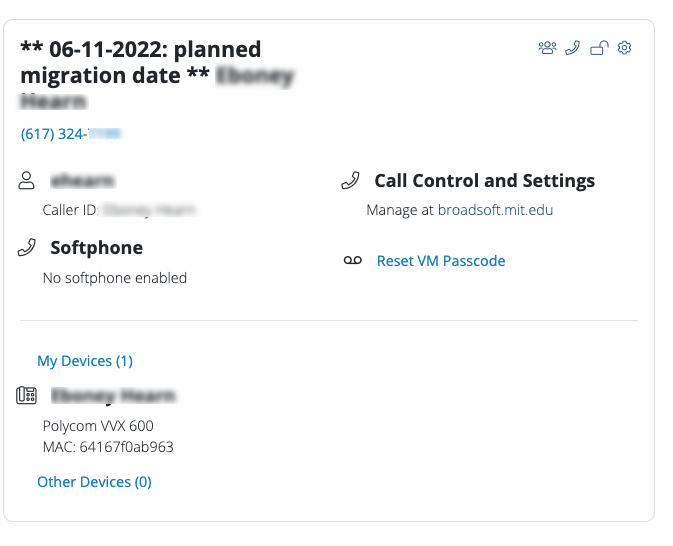Click the user profile silhouette icon
The width and height of the screenshot is (673, 546).
click(26, 180)
